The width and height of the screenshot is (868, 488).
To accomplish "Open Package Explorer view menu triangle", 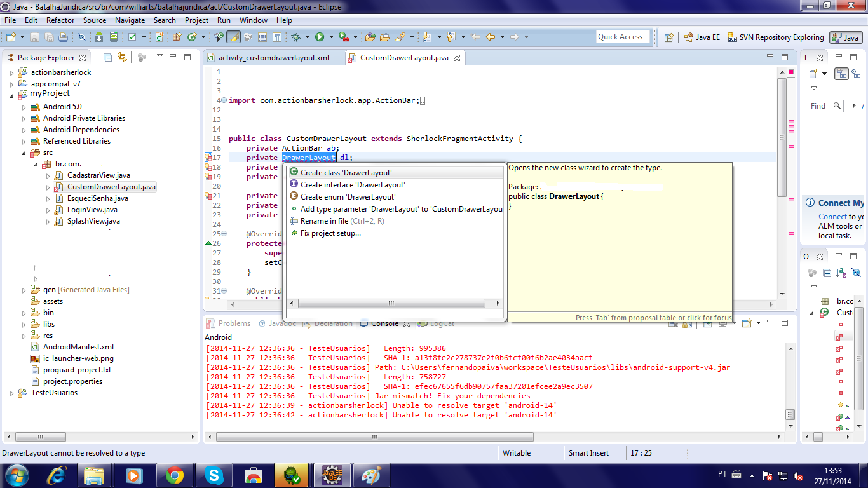I will (x=159, y=57).
